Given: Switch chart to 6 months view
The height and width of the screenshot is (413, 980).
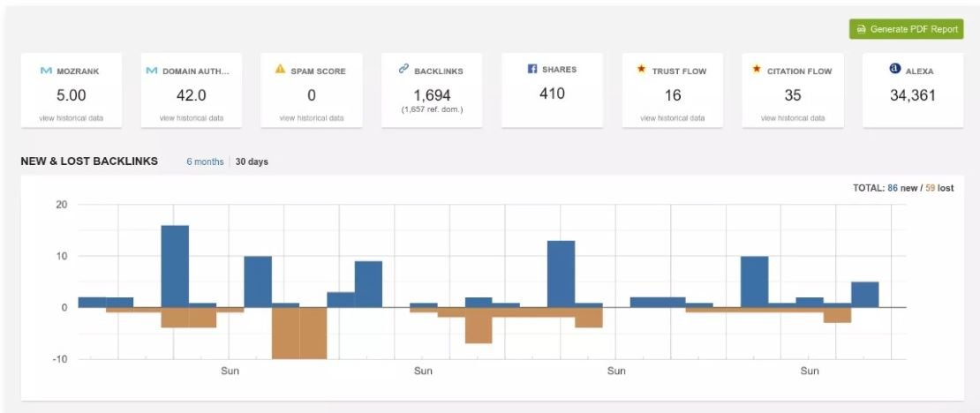Looking at the screenshot, I should coord(205,161).
